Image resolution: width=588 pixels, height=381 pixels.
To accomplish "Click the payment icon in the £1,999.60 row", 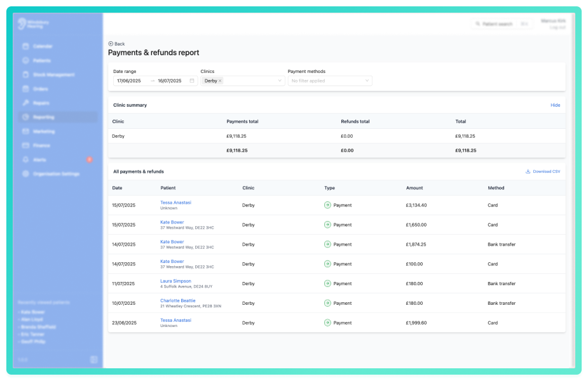I will (x=327, y=323).
